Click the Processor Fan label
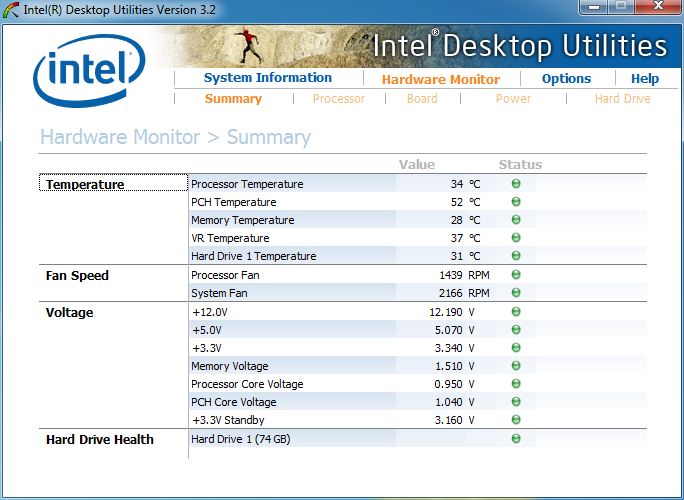The width and height of the screenshot is (684, 500). pos(225,275)
